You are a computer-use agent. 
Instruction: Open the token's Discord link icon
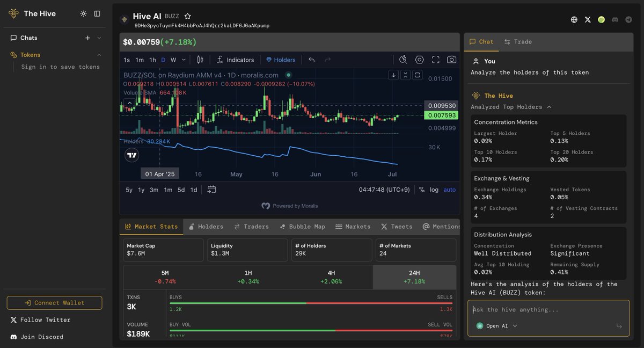tap(615, 19)
